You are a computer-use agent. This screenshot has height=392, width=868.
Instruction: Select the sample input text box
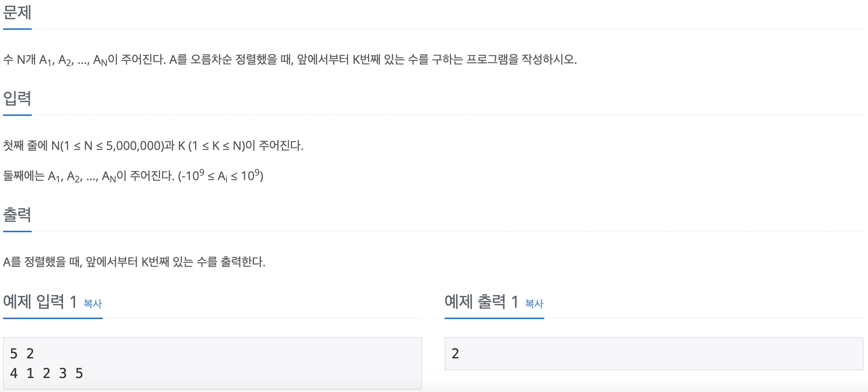(211, 363)
